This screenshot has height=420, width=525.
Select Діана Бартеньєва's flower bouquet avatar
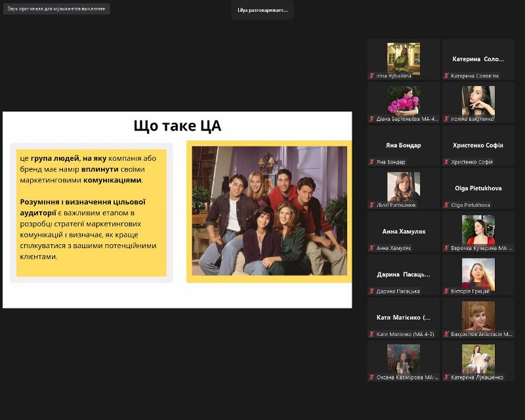click(404, 101)
